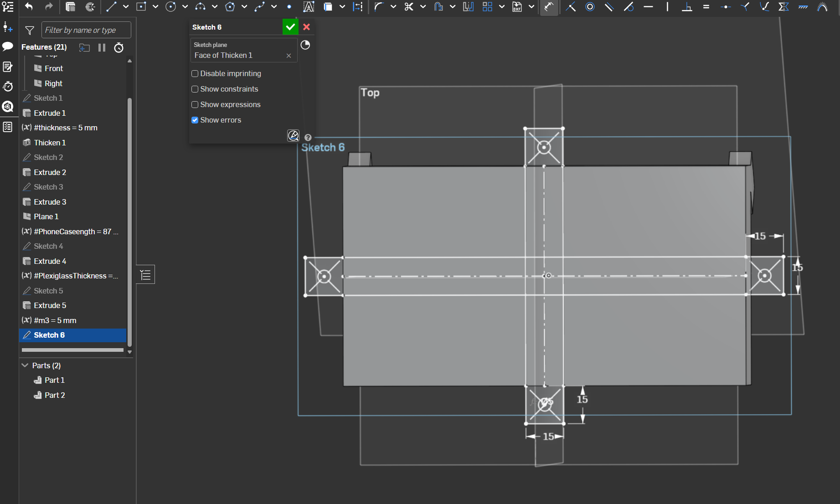Apply the Equal constraint tool
Screen dimensions: 840x504
point(706,7)
